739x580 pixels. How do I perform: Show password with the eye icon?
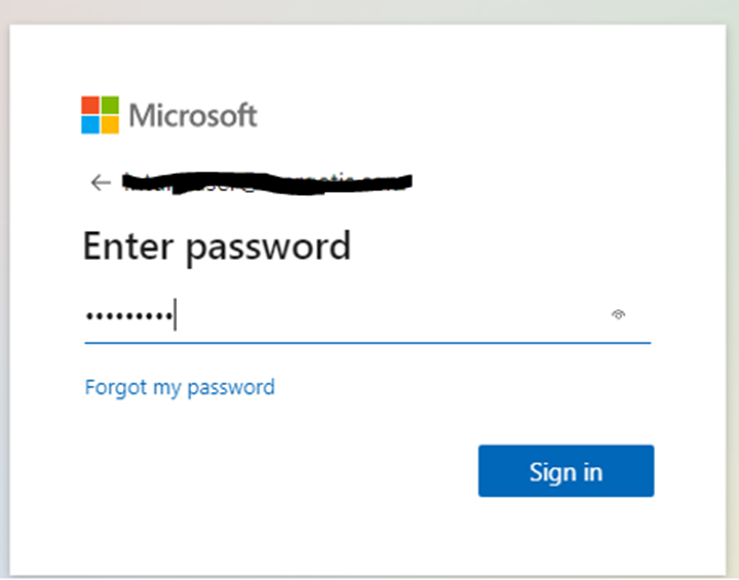618,315
